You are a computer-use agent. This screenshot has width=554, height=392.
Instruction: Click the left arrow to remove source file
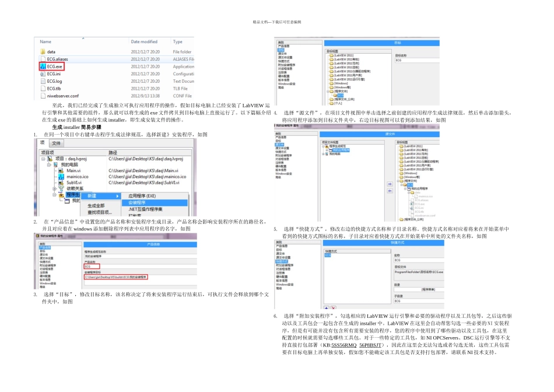tap(390, 191)
